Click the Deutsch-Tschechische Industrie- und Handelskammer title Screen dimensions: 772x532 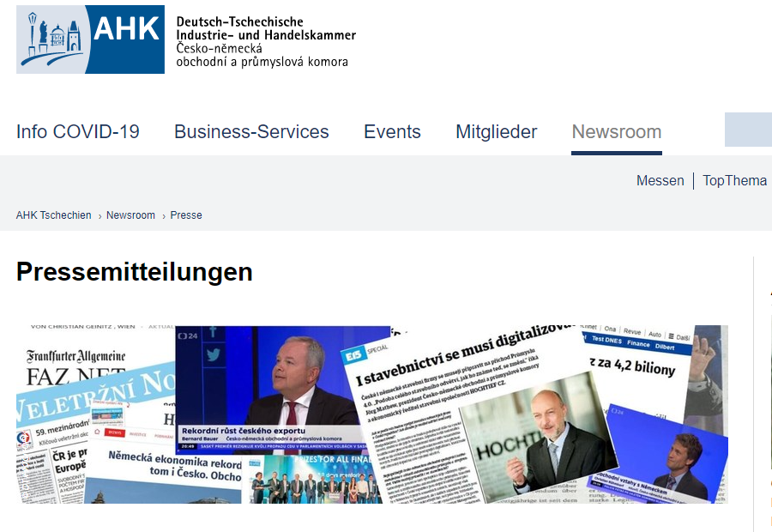click(x=266, y=28)
